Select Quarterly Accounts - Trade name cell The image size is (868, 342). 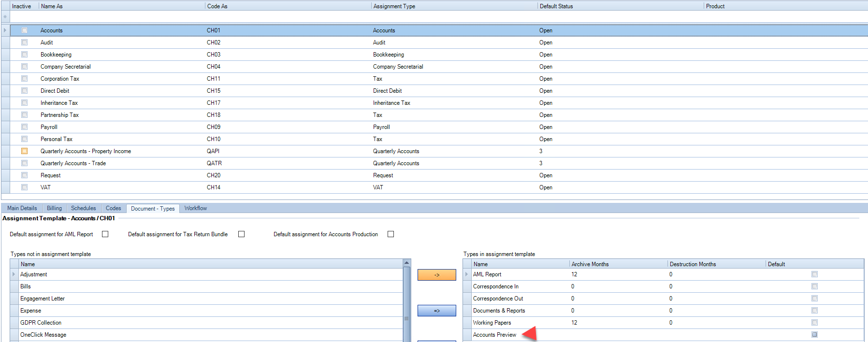click(x=73, y=163)
